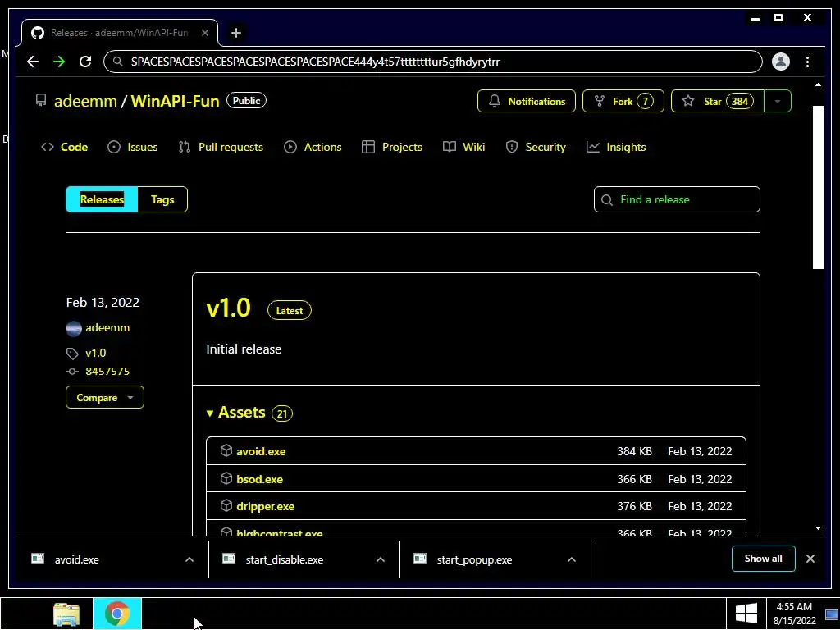Viewport: 840px width, 630px height.
Task: Open downloaded avoid.exe in download bar
Action: [76, 559]
